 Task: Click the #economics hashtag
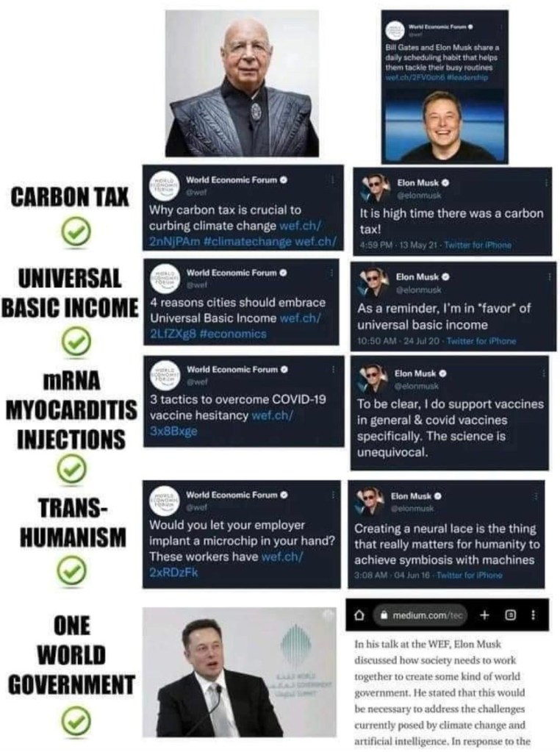pos(232,334)
